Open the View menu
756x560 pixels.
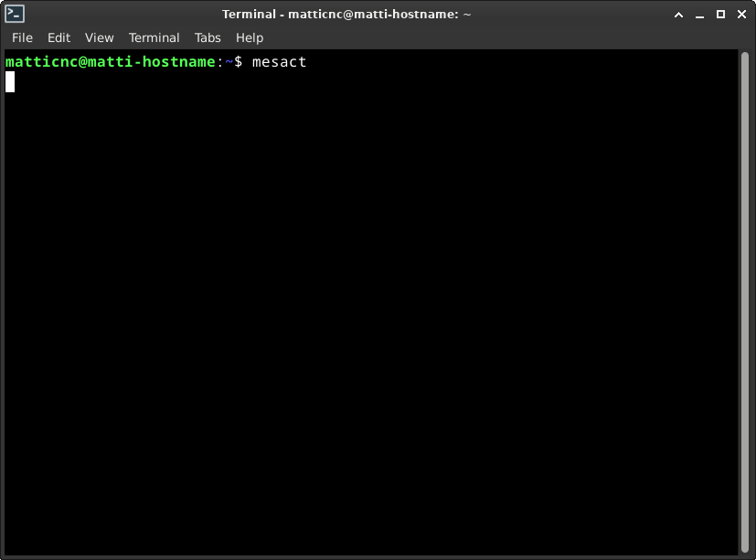[x=100, y=37]
